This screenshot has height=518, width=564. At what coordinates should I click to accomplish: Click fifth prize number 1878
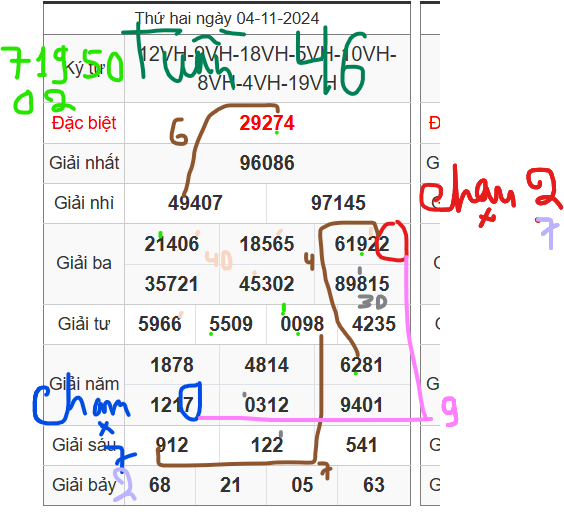click(172, 365)
